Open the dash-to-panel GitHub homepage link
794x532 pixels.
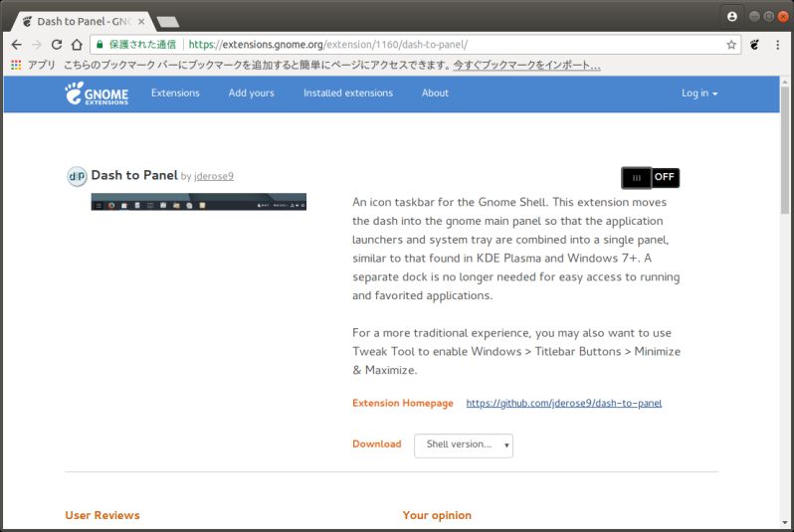point(563,403)
